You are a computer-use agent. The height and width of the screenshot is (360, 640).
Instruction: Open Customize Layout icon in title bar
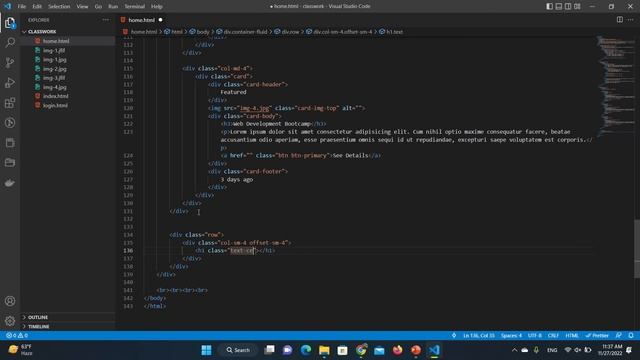coord(577,6)
